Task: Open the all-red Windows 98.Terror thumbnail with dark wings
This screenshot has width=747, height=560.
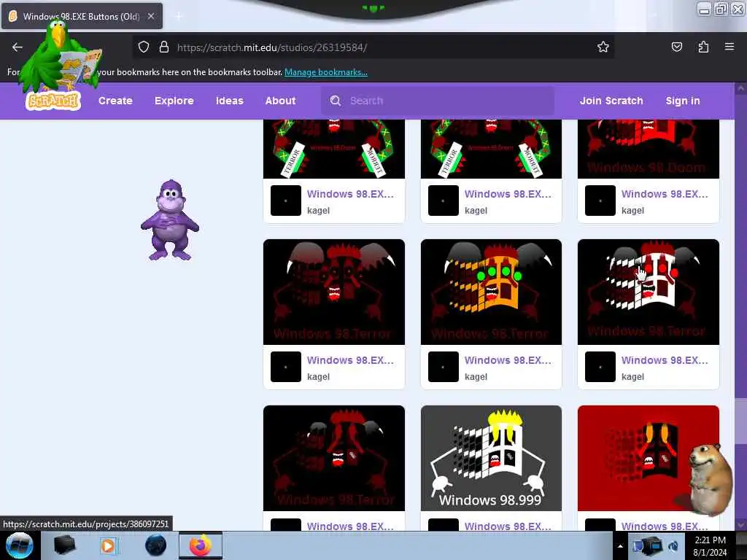Action: point(334,292)
